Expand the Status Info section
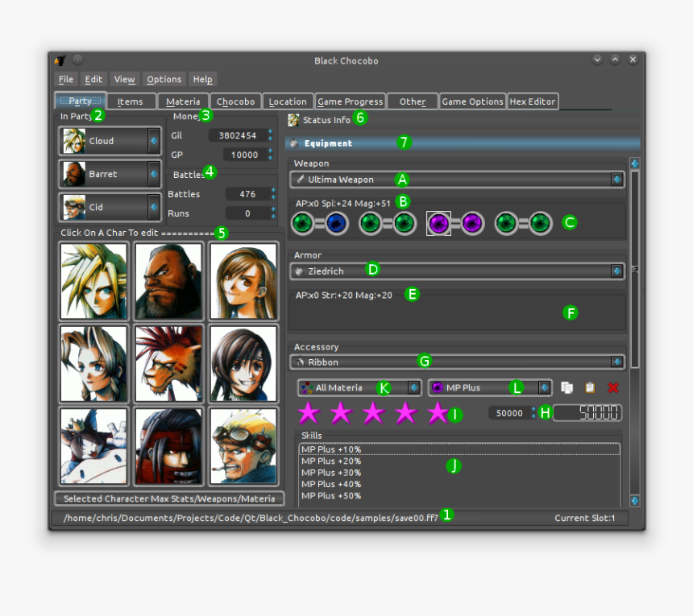The image size is (693, 616). coord(463,120)
